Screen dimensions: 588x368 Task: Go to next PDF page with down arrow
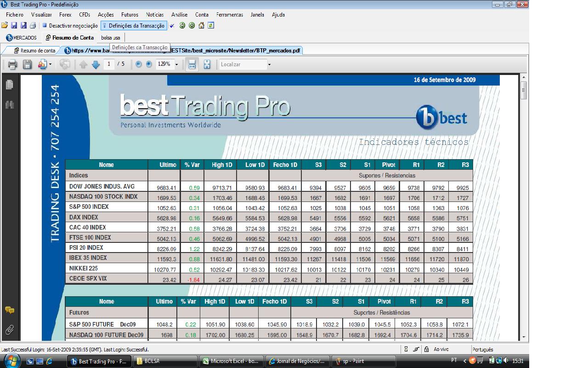[x=96, y=64]
